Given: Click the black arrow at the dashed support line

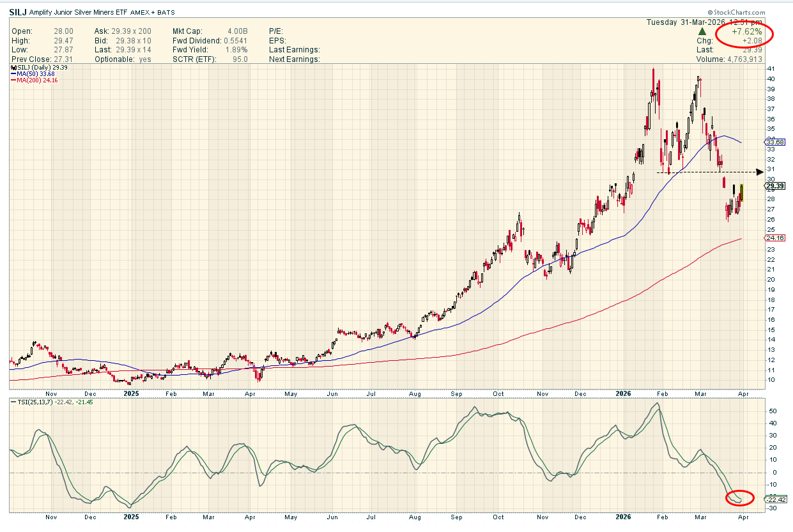Looking at the screenshot, I should [x=759, y=172].
